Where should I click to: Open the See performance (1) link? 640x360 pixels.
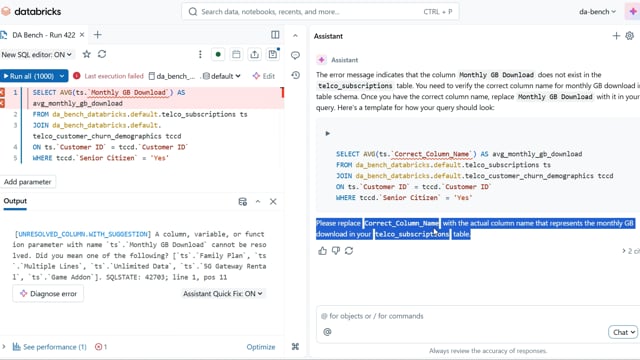click(50, 347)
